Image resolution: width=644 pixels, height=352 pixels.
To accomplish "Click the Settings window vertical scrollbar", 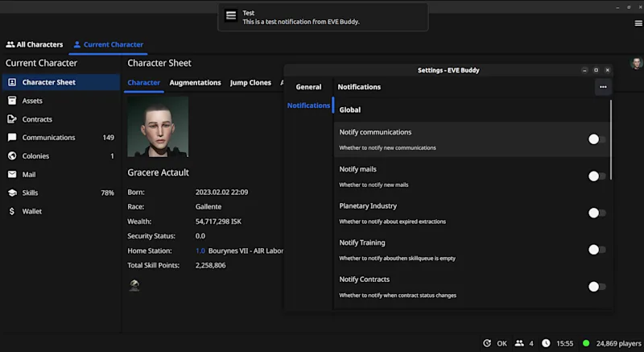I will tap(611, 139).
